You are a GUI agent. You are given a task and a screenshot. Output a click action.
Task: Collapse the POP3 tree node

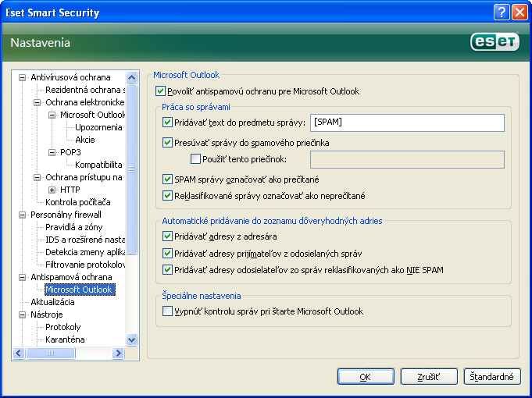[x=52, y=152]
